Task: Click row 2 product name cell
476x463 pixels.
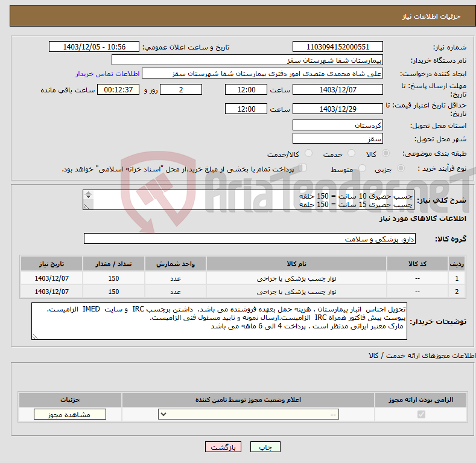Action: pyautogui.click(x=296, y=292)
